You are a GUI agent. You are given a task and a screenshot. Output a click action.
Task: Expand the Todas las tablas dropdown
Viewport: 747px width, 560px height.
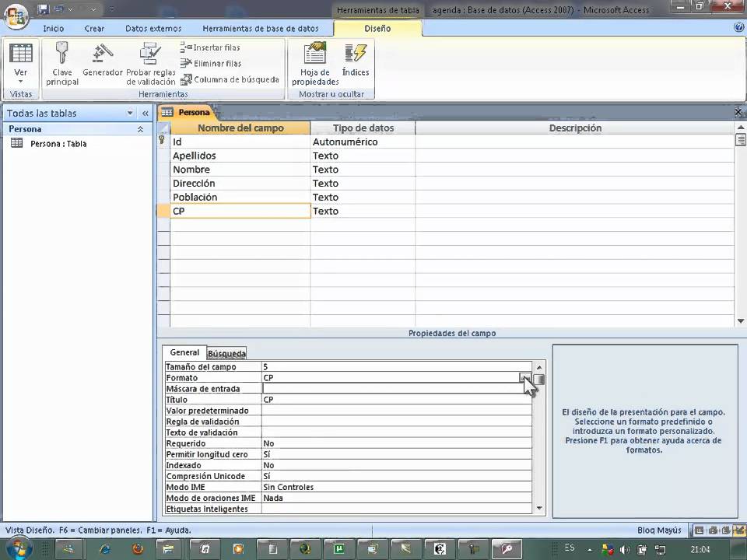click(130, 113)
